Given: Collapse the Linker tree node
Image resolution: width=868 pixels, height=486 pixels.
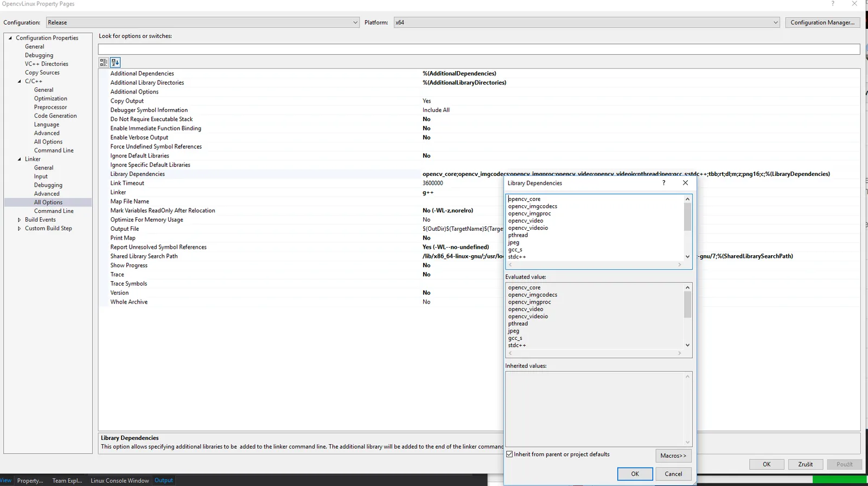Looking at the screenshot, I should point(20,159).
